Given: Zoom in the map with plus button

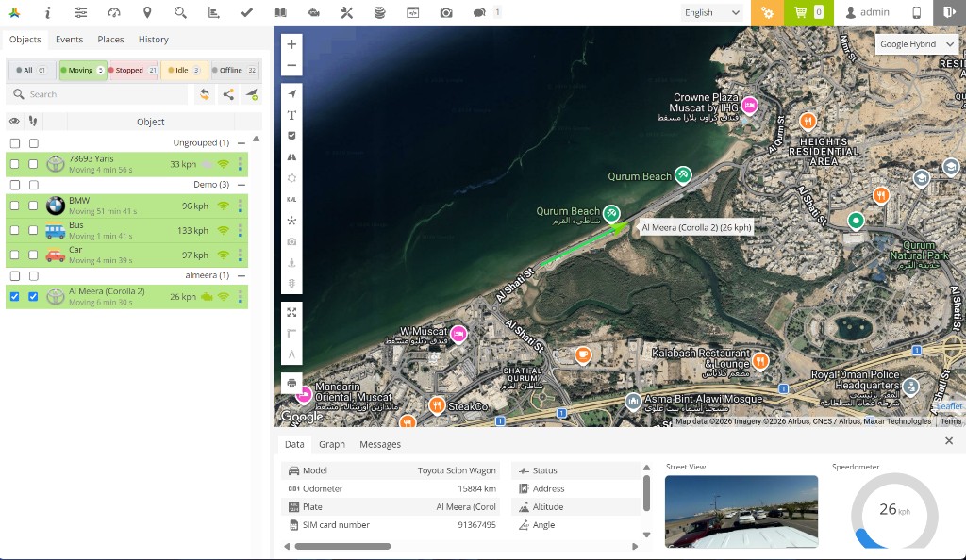Looking at the screenshot, I should pos(292,44).
